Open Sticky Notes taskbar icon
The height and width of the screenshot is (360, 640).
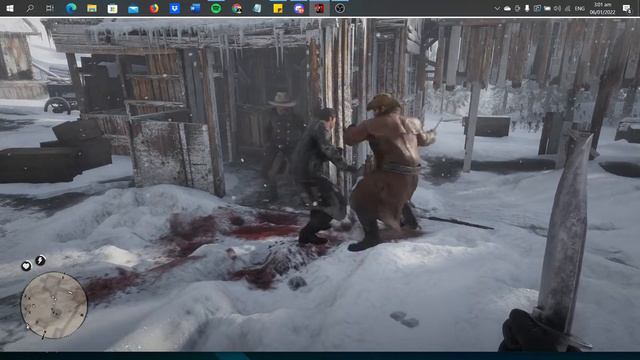[x=278, y=8]
